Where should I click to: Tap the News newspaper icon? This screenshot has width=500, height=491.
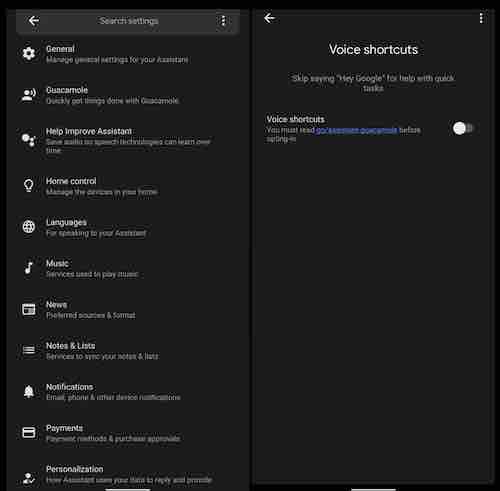click(29, 309)
